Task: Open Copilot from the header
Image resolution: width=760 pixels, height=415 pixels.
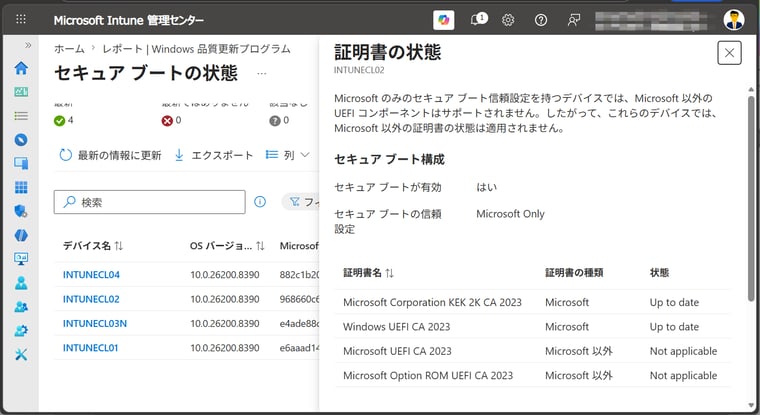Action: tap(443, 20)
